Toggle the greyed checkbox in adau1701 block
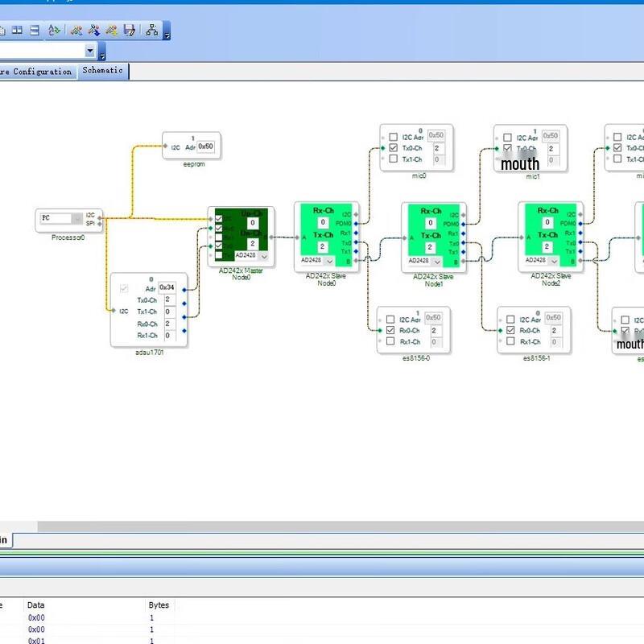Image resolution: width=644 pixels, height=644 pixels. (x=124, y=288)
